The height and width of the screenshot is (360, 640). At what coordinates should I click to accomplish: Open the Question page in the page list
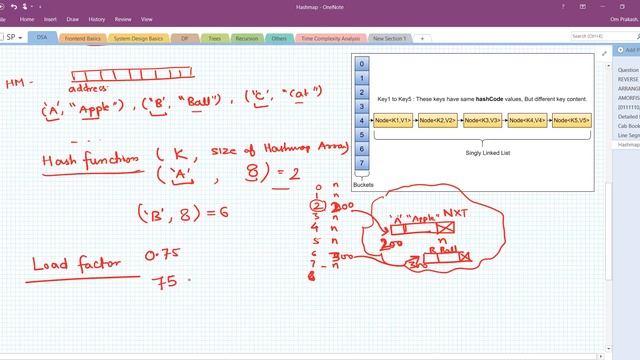click(628, 70)
